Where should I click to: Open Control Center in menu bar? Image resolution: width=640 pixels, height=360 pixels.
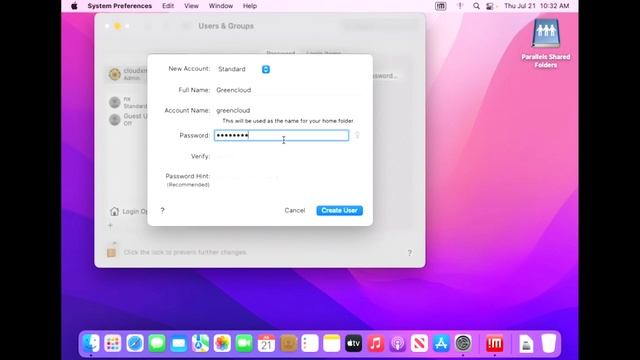point(490,6)
